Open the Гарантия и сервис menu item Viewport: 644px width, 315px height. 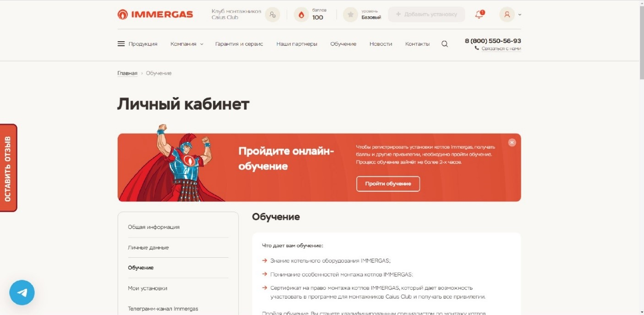239,44
